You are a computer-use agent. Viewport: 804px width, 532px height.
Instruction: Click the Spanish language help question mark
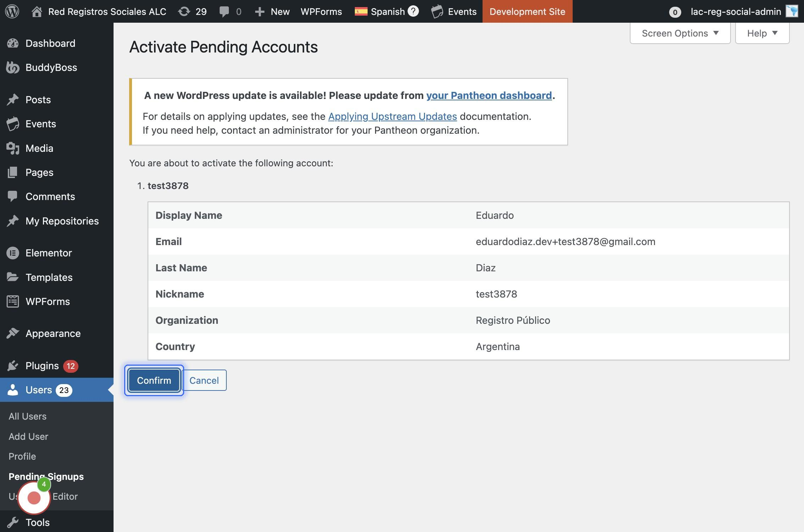pos(413,11)
